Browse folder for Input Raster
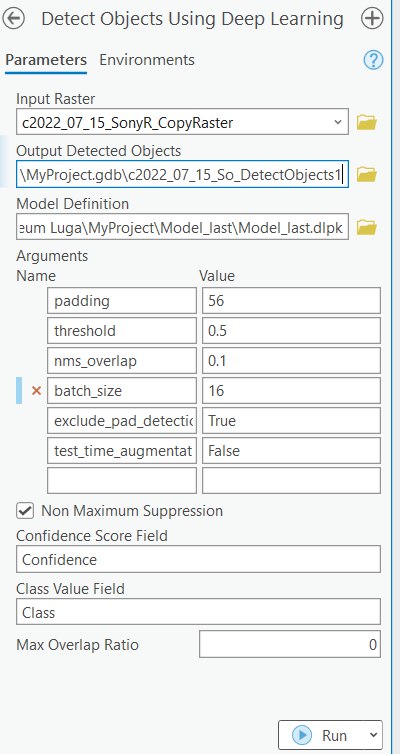The image size is (400, 754). [x=366, y=123]
